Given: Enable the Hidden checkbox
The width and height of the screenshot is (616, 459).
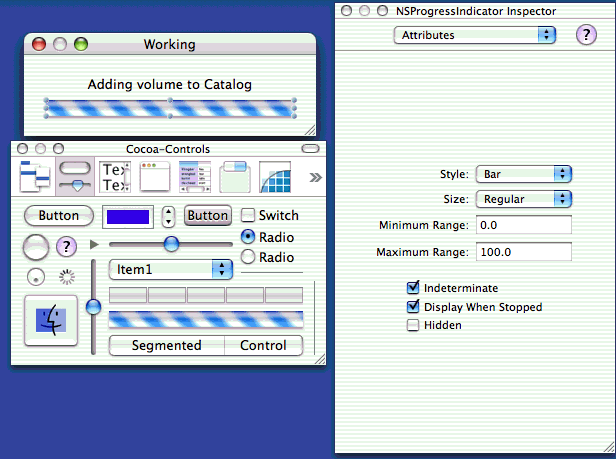Looking at the screenshot, I should tap(413, 325).
